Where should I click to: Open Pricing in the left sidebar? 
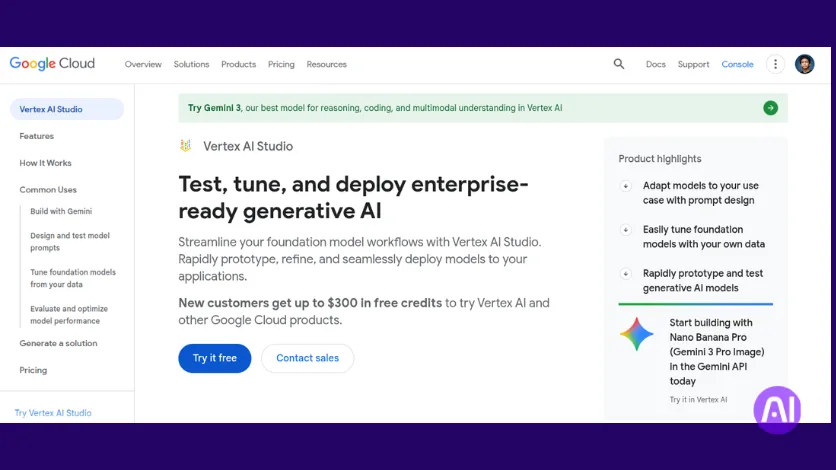[x=33, y=370]
